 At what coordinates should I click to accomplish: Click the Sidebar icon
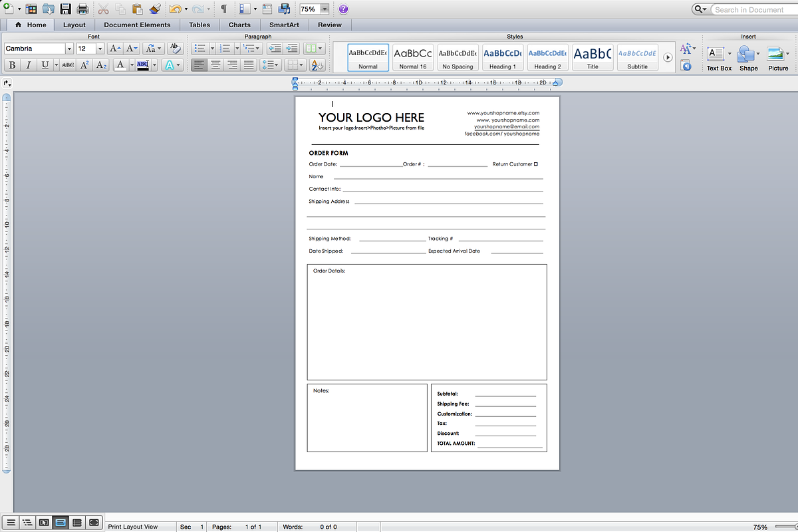tap(244, 9)
